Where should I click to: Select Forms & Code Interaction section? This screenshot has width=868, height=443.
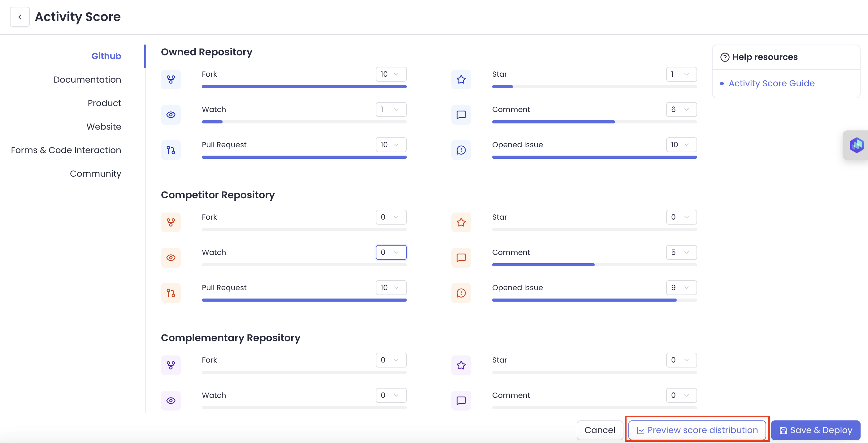point(66,150)
